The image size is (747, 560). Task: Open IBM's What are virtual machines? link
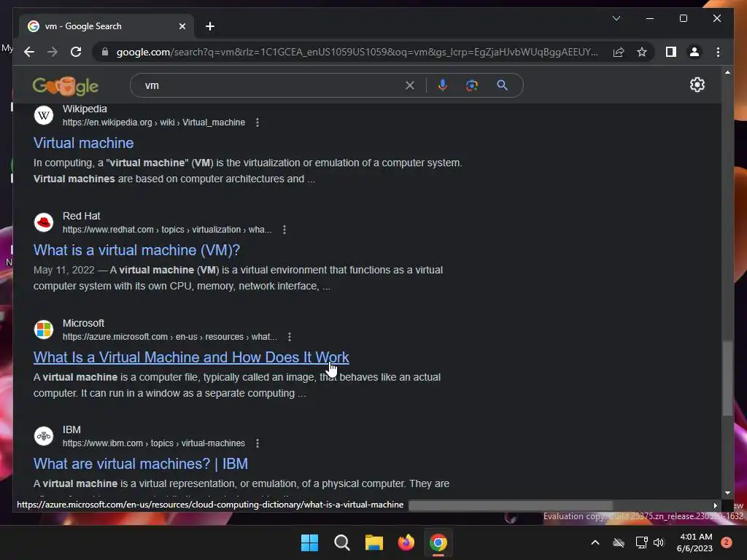tap(141, 464)
